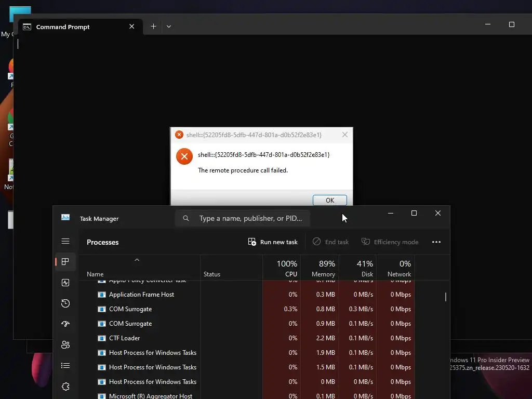Click Command Prompt tab icon
The height and width of the screenshot is (399, 532).
point(27,27)
